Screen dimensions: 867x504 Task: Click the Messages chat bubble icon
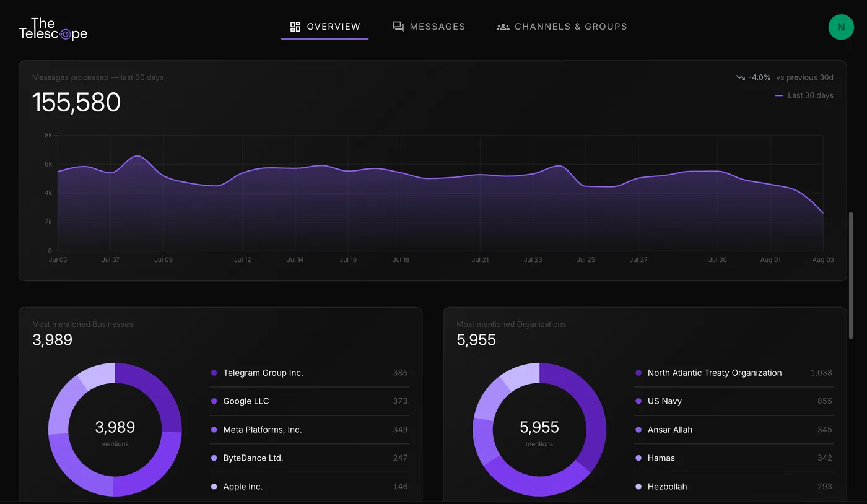[x=398, y=27]
